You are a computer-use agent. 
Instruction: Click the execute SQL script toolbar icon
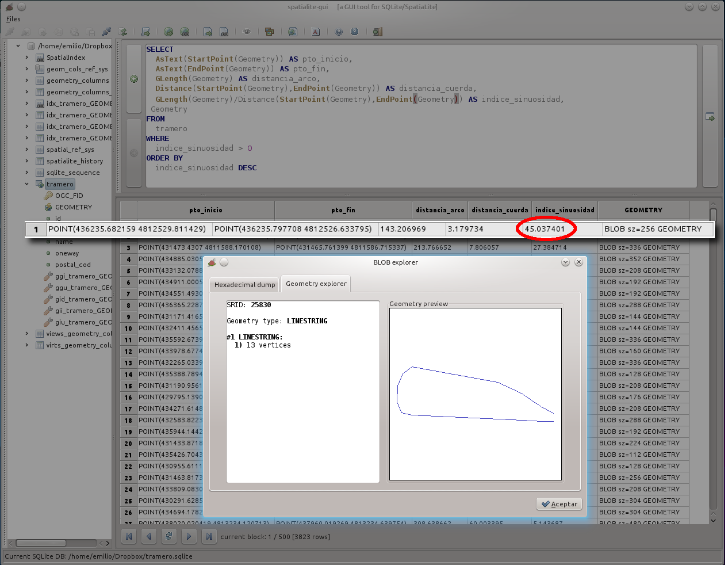click(x=145, y=32)
